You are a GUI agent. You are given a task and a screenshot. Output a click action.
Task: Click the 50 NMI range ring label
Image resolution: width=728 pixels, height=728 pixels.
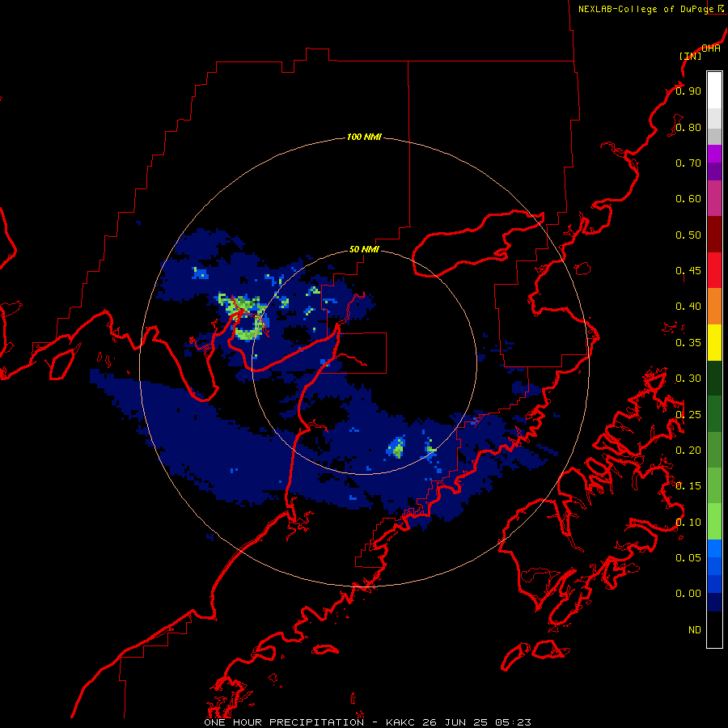(x=364, y=249)
